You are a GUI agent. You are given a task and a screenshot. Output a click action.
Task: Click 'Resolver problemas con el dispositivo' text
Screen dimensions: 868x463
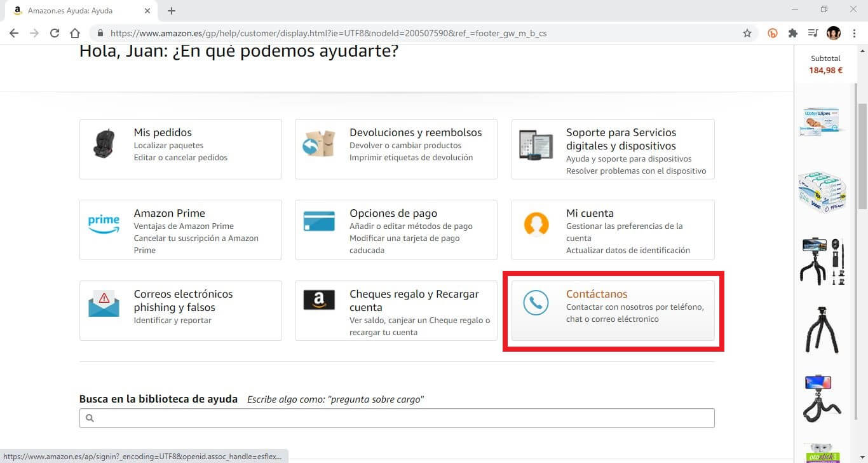coord(636,170)
